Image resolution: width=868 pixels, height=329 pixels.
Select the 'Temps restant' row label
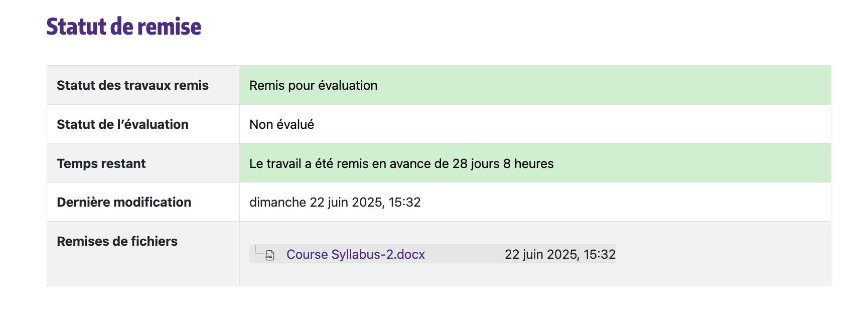click(x=101, y=163)
